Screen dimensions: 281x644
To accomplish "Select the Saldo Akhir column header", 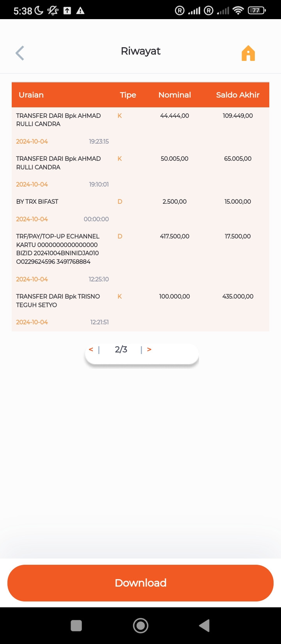I will (238, 95).
